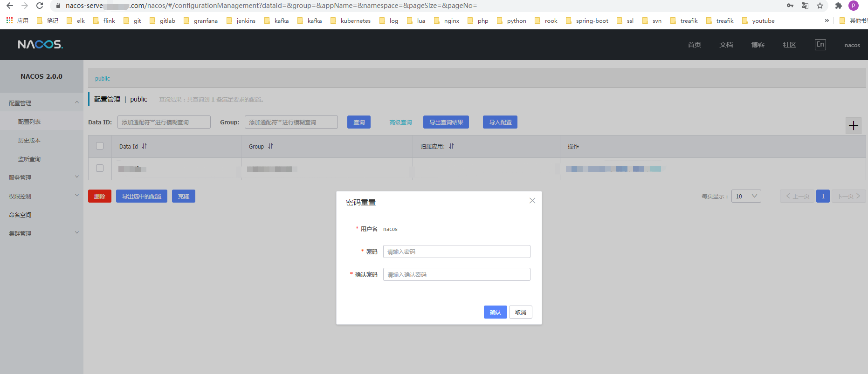
Task: Close the 密码重置 dialog with X
Action: [x=532, y=201]
